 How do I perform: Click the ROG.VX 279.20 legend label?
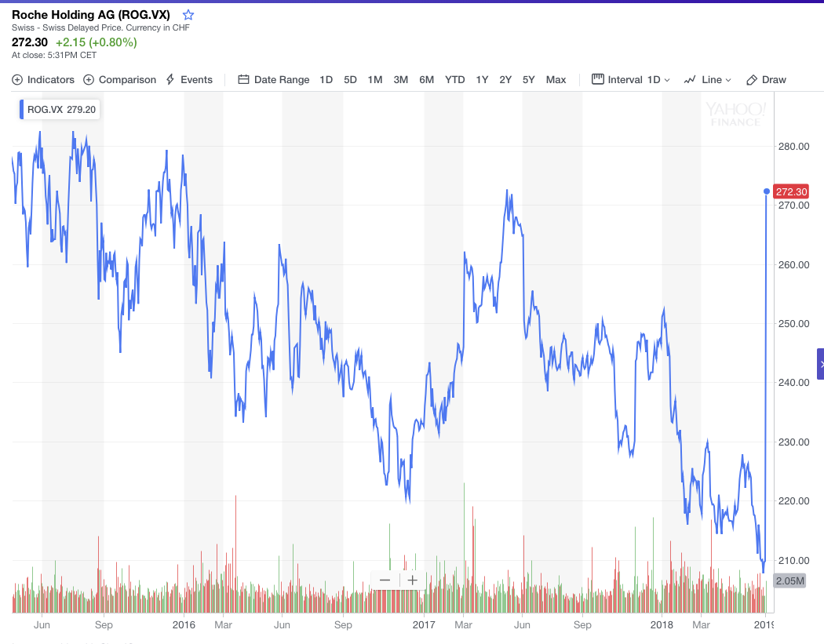(x=60, y=109)
